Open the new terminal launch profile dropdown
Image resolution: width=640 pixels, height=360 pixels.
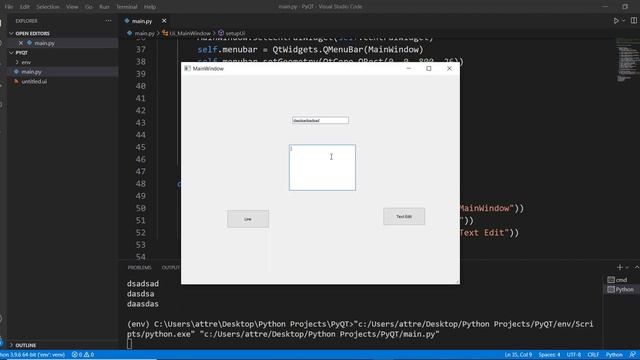(627, 267)
